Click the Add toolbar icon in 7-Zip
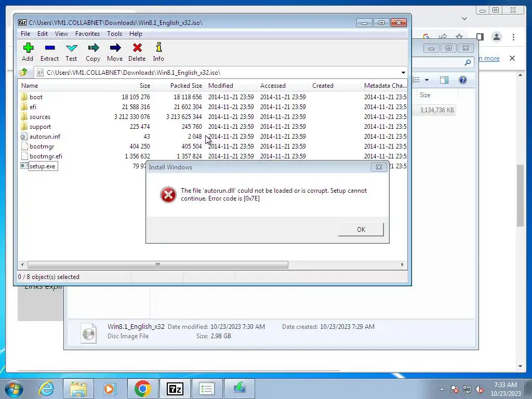This screenshot has width=532, height=399. (28, 48)
